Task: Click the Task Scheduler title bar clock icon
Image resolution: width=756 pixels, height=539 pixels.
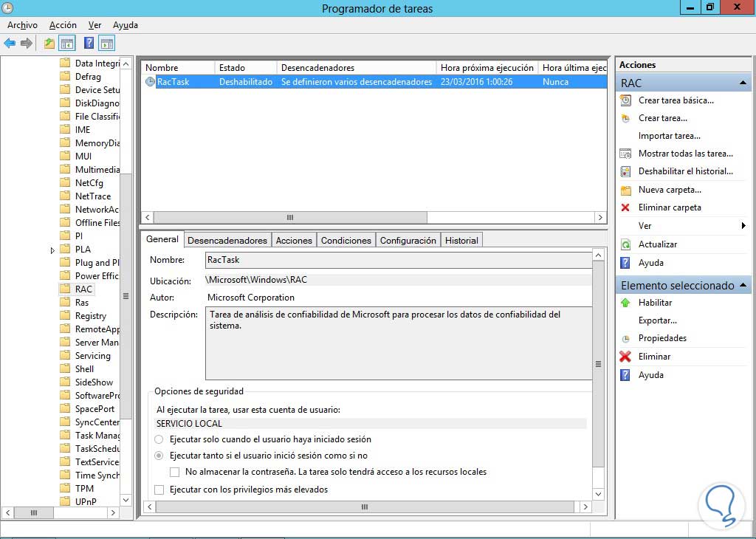Action: point(7,7)
